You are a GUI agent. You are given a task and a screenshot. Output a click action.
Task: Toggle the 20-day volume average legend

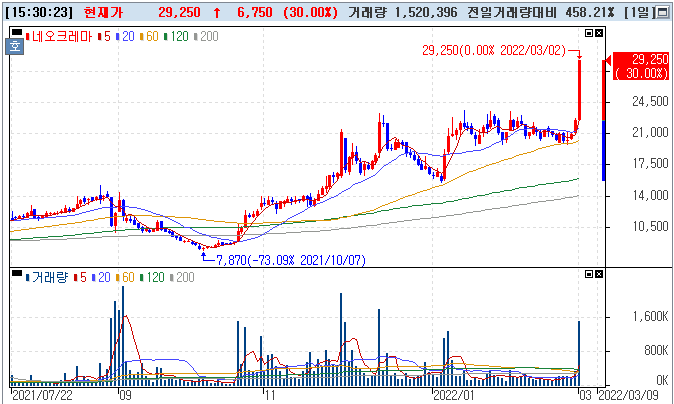click(102, 278)
